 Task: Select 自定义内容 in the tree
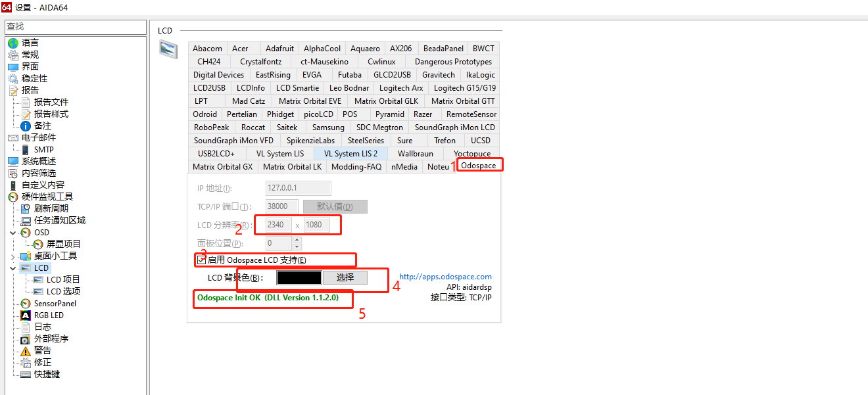[43, 185]
